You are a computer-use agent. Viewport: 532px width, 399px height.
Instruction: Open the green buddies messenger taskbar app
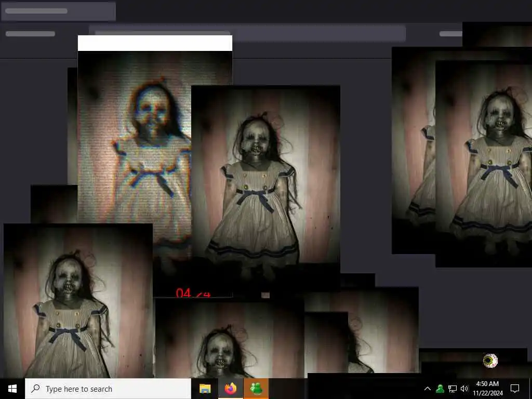[256, 389]
